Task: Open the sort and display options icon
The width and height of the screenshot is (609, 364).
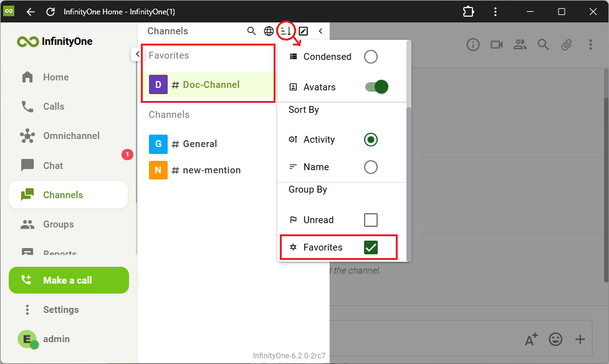Action: pos(286,31)
